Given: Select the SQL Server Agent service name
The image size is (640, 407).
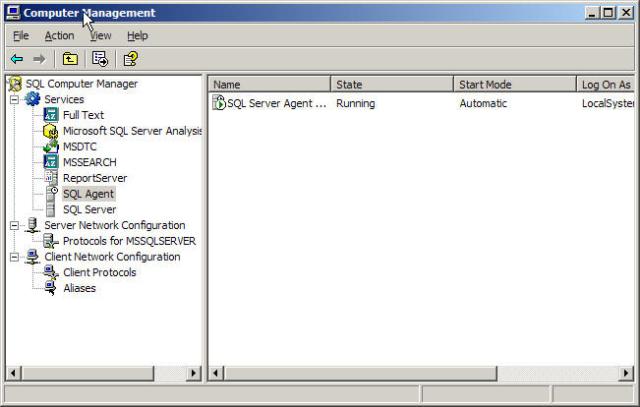Looking at the screenshot, I should (x=277, y=103).
